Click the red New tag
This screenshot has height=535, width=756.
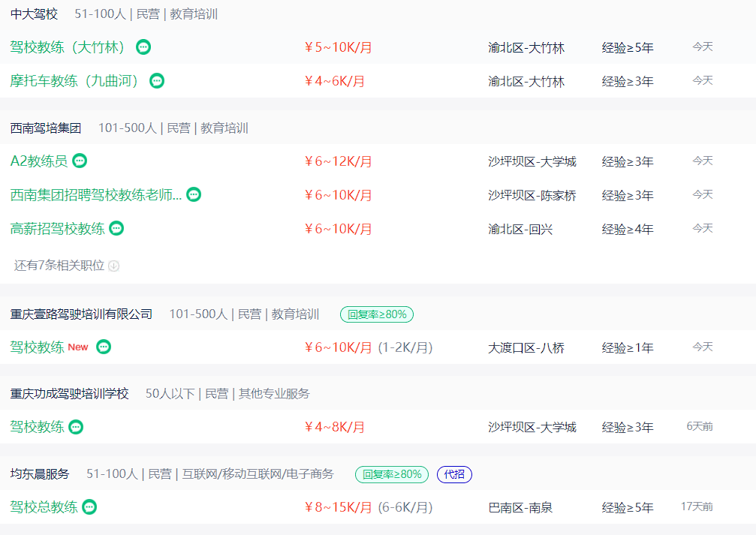coord(77,347)
